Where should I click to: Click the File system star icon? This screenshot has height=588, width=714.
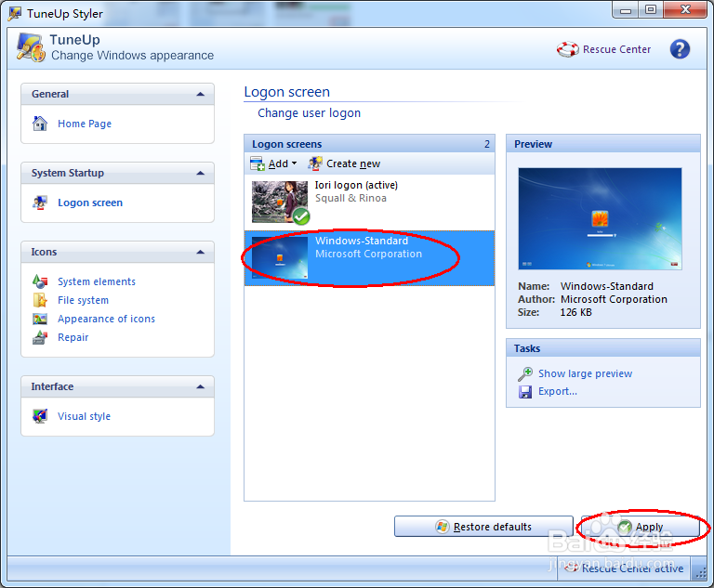40,300
